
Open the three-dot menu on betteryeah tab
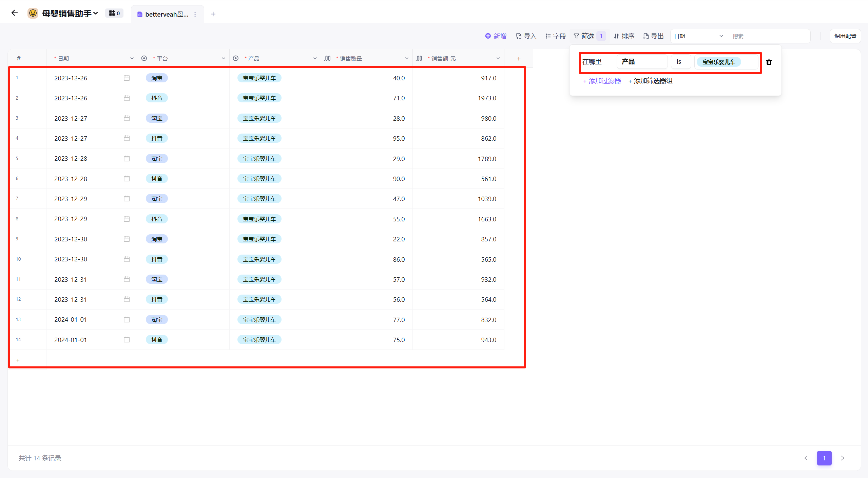point(195,14)
